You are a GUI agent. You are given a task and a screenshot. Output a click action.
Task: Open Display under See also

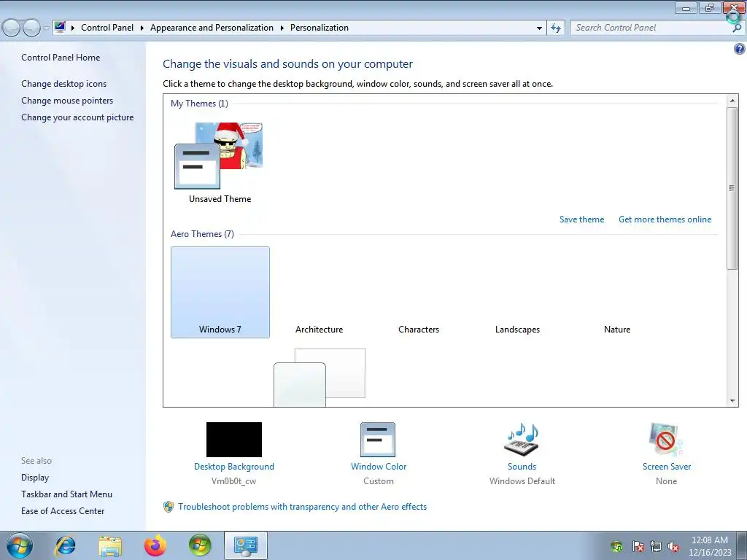pyautogui.click(x=35, y=478)
